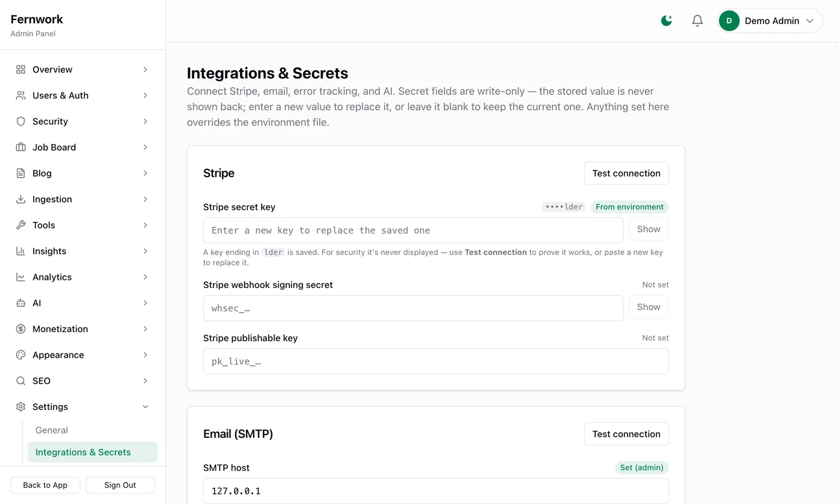Screen dimensions: 839x504
Task: Click the Back to App button
Action: point(45,485)
